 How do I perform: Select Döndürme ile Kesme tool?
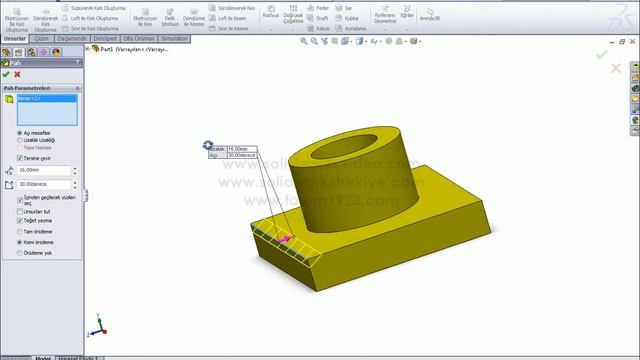[x=193, y=18]
